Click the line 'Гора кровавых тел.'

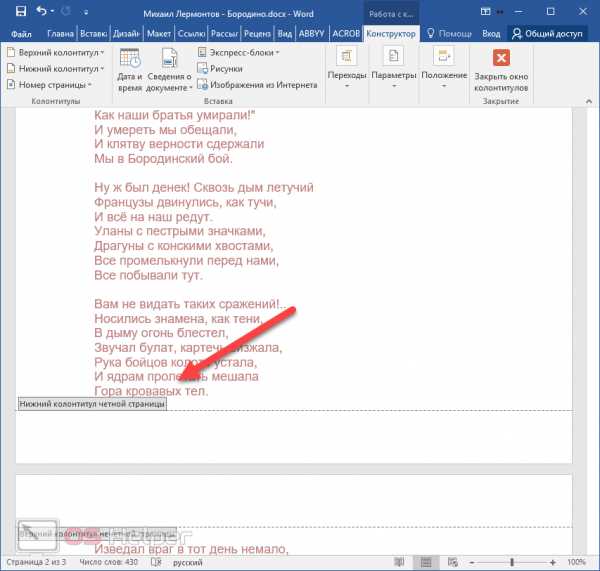(151, 391)
